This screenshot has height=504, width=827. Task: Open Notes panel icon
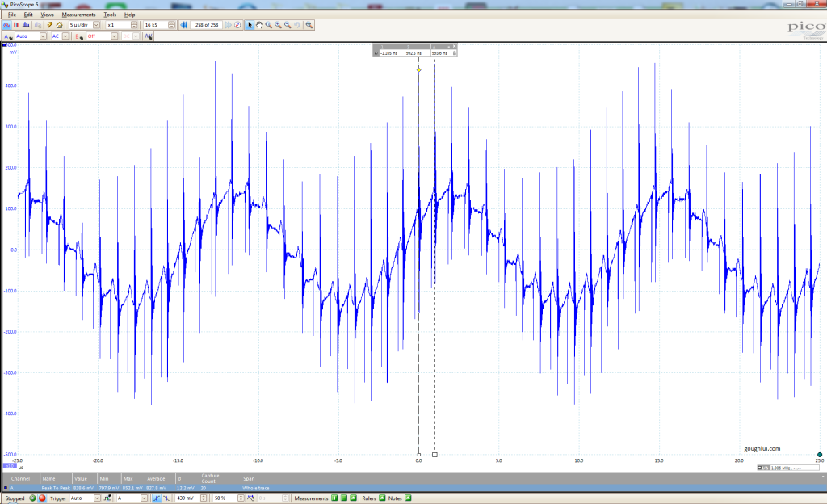pos(408,498)
